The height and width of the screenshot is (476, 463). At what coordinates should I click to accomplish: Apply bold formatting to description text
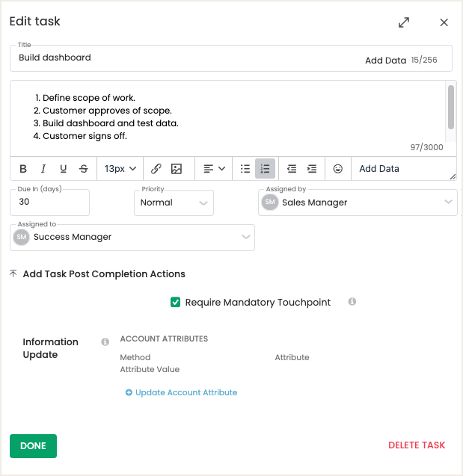point(23,168)
